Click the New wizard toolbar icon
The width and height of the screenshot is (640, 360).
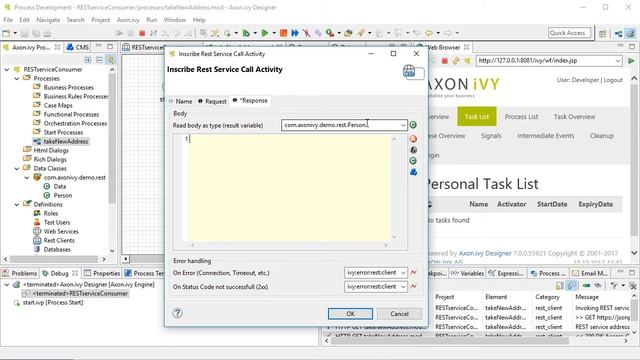tap(6, 33)
